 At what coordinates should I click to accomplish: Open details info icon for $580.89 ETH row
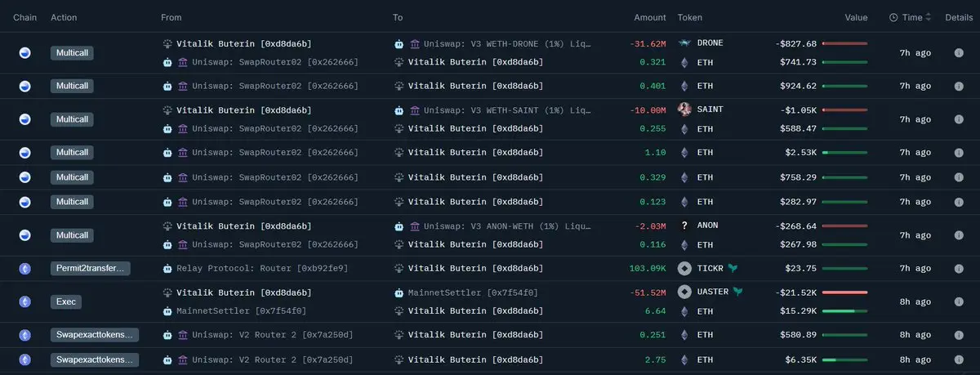(959, 335)
